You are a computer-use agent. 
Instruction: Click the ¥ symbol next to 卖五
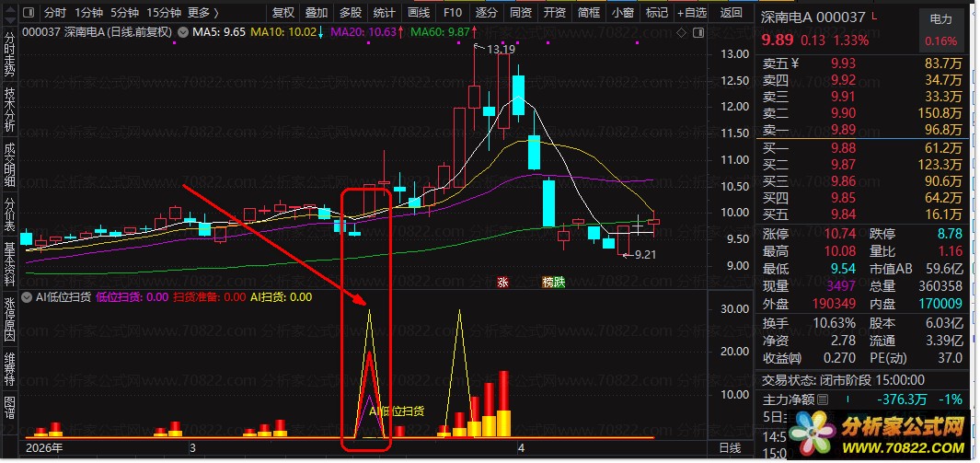[795, 64]
